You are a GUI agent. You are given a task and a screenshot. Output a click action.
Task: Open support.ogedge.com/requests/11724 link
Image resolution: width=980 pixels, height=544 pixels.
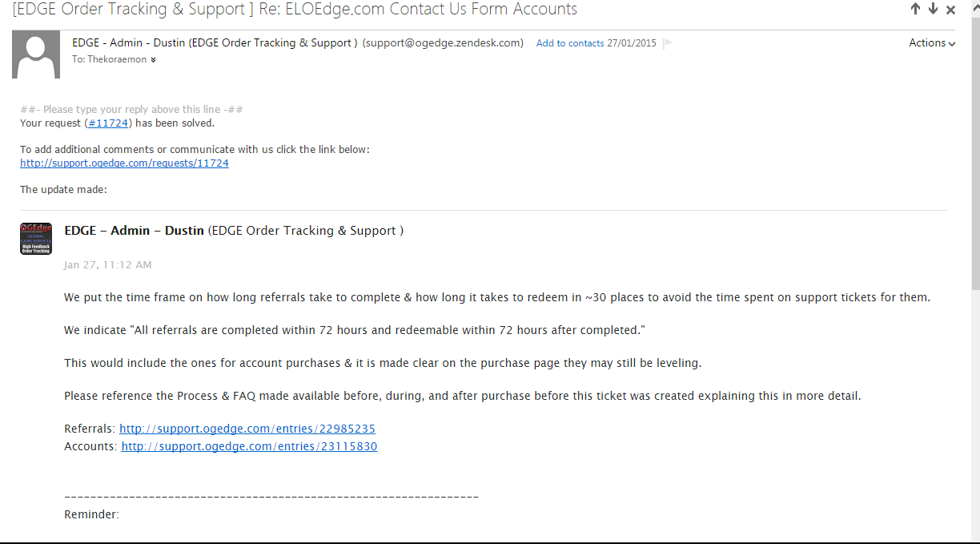click(124, 163)
